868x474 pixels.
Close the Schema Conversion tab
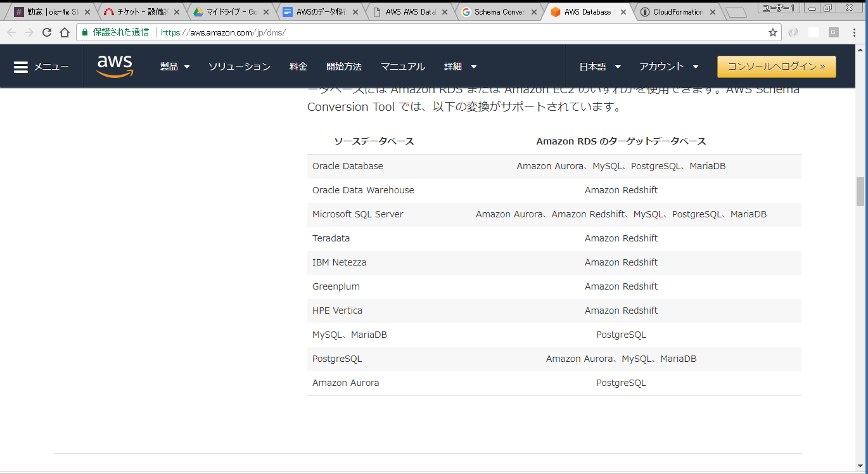point(534,12)
